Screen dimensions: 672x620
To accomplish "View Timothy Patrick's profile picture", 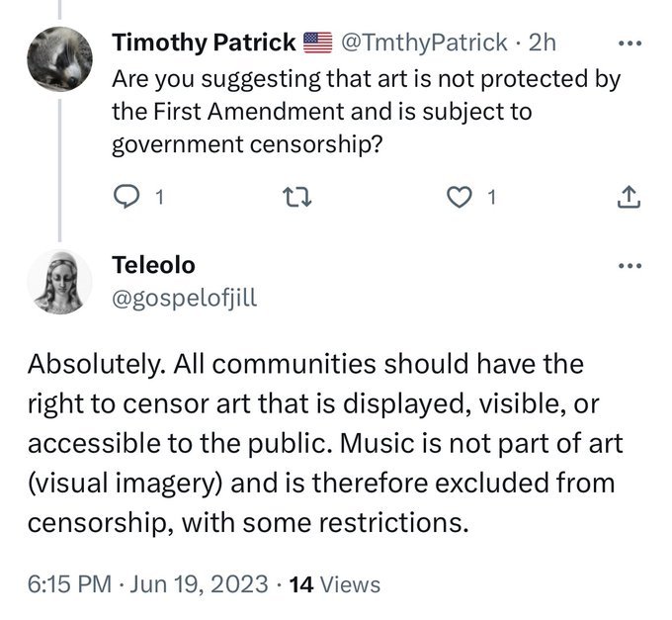I will [x=59, y=58].
